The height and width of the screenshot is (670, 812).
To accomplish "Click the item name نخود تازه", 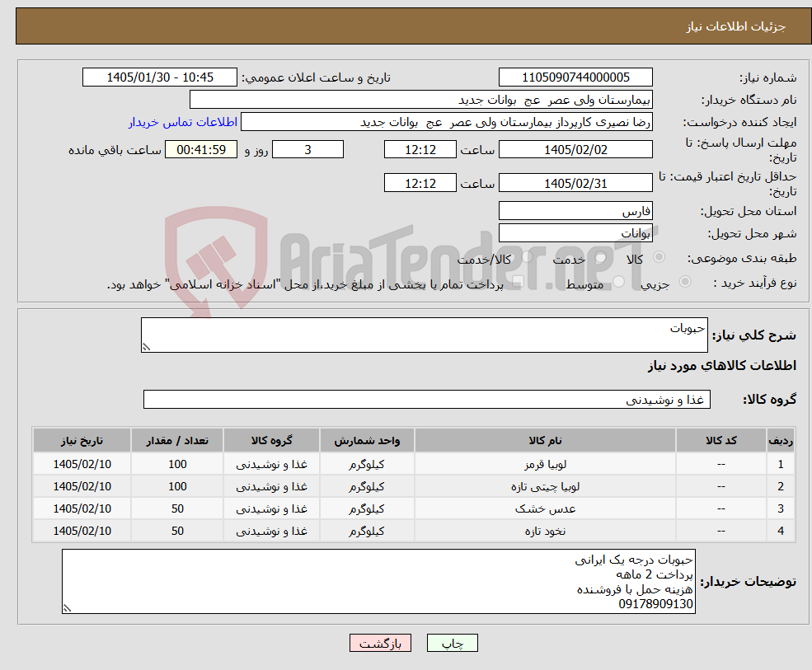I will 545,532.
